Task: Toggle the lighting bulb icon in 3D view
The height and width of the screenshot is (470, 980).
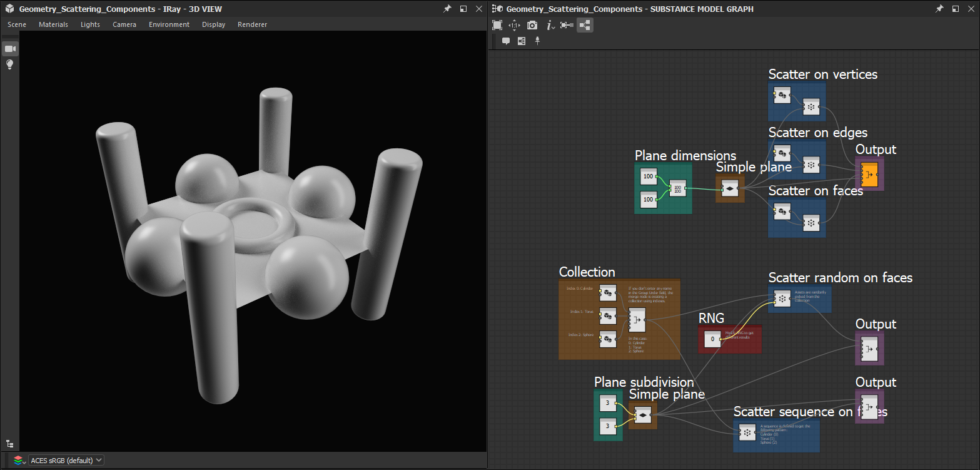Action: pos(9,64)
